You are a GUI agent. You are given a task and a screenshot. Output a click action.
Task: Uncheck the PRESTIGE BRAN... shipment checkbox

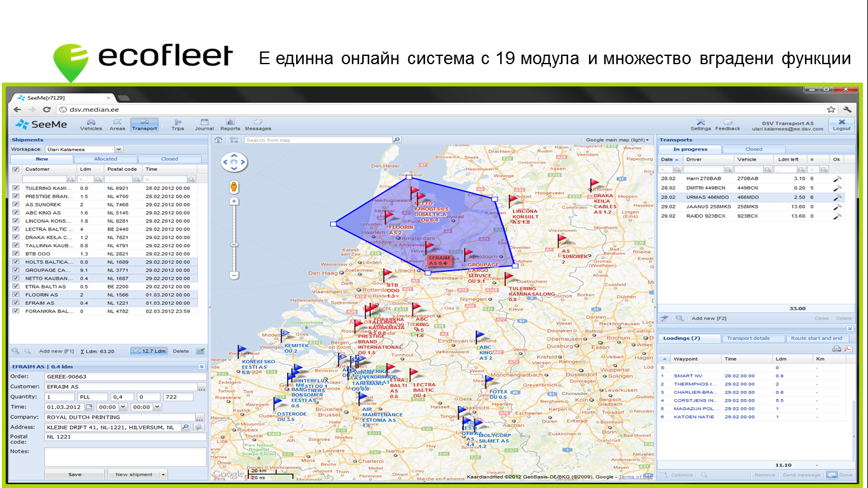[16, 196]
